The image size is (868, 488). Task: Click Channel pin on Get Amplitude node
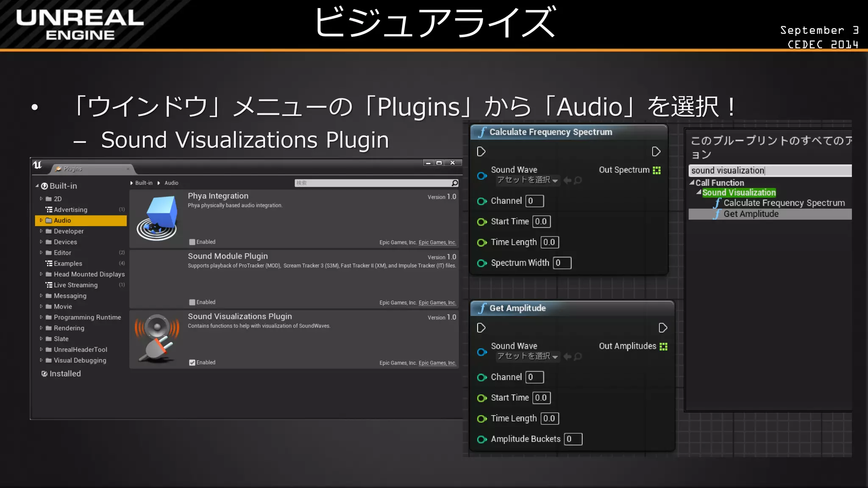(482, 377)
